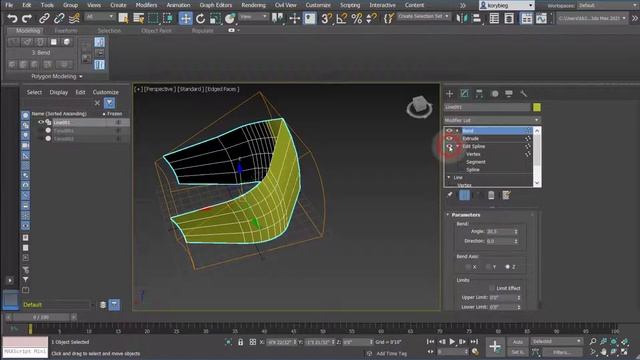
Task: Click the Select and Place tool
Action: coord(230,18)
